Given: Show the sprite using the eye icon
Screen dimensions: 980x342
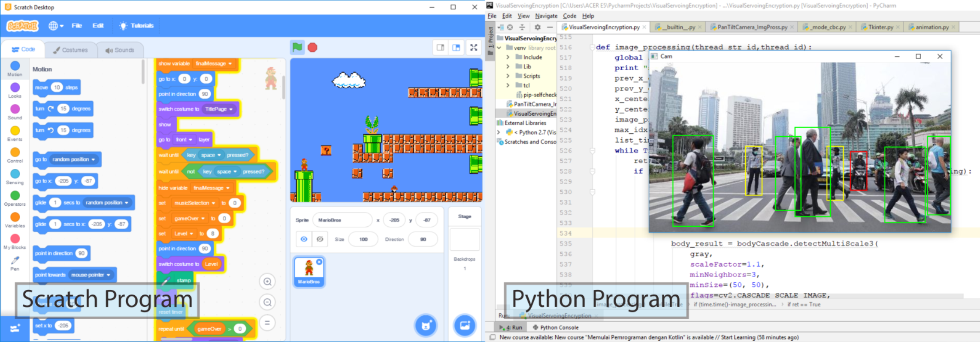Looking at the screenshot, I should [304, 239].
